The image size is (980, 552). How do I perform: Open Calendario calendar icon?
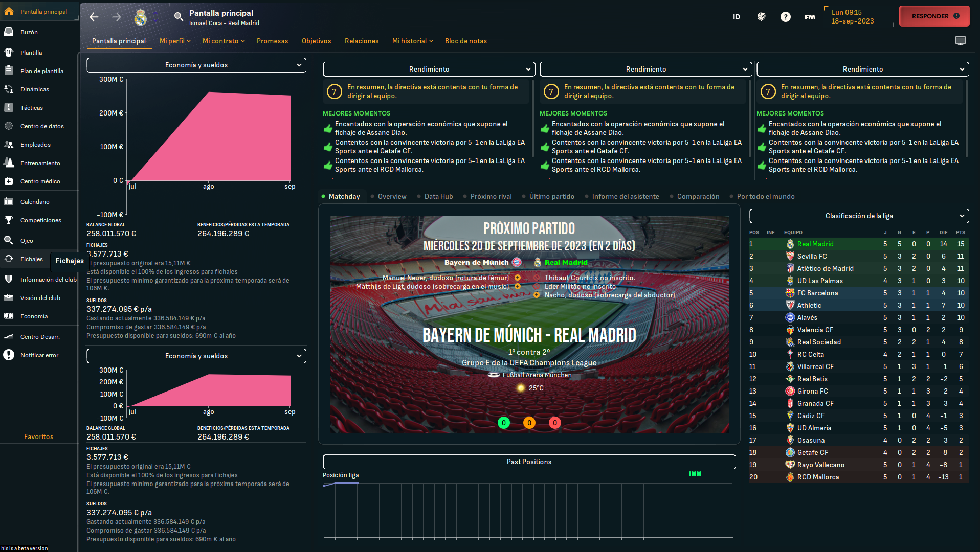tap(9, 201)
